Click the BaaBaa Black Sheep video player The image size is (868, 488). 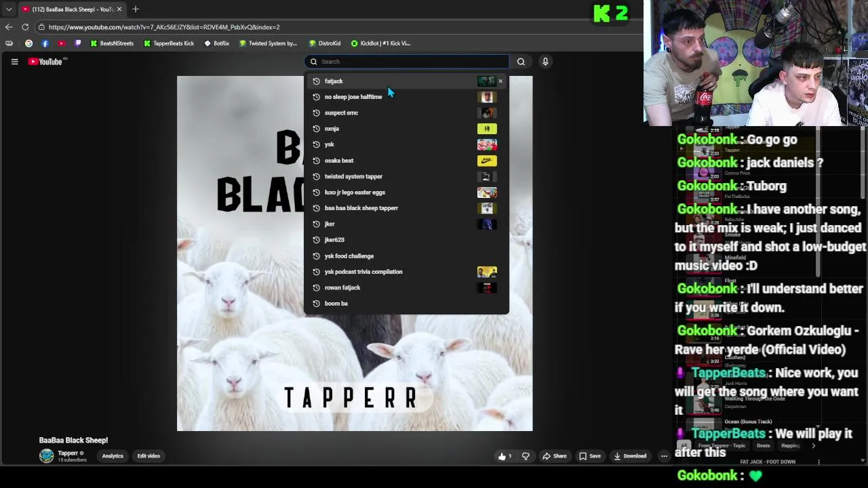pyautogui.click(x=355, y=253)
